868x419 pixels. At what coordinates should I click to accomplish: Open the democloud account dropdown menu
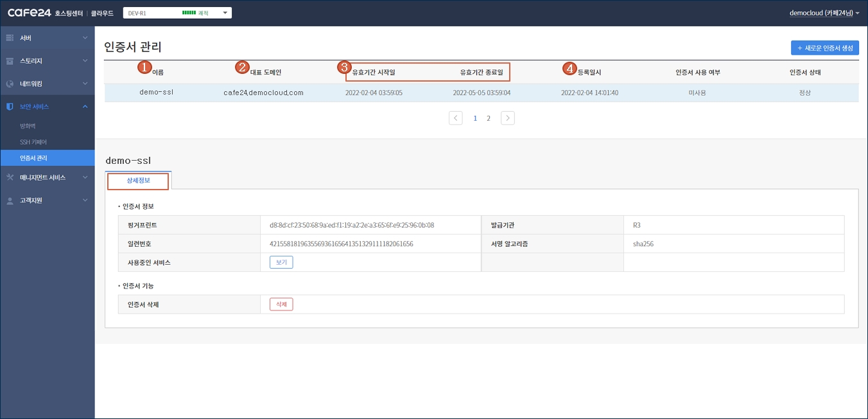(824, 13)
